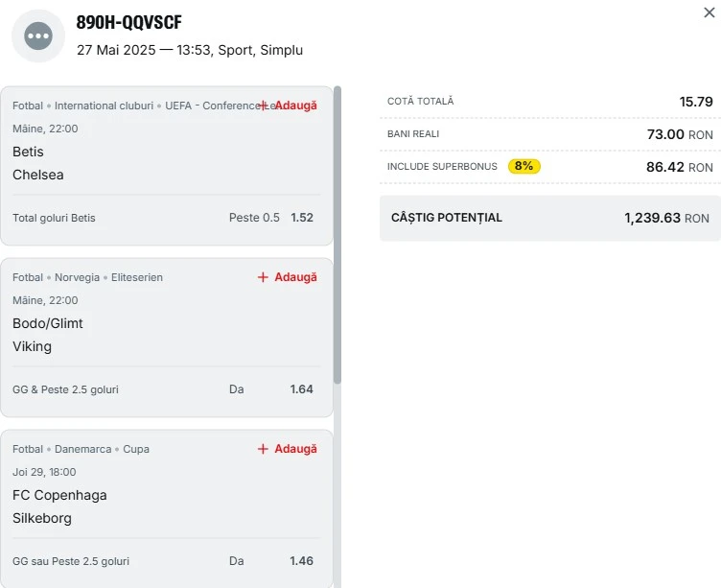This screenshot has width=721, height=588.
Task: Click the 8% superbonus badge
Action: click(524, 166)
